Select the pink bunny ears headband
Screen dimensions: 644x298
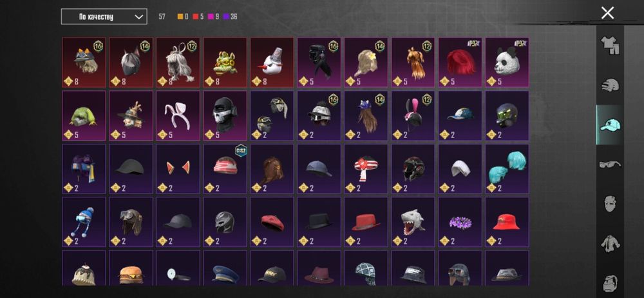click(178, 115)
